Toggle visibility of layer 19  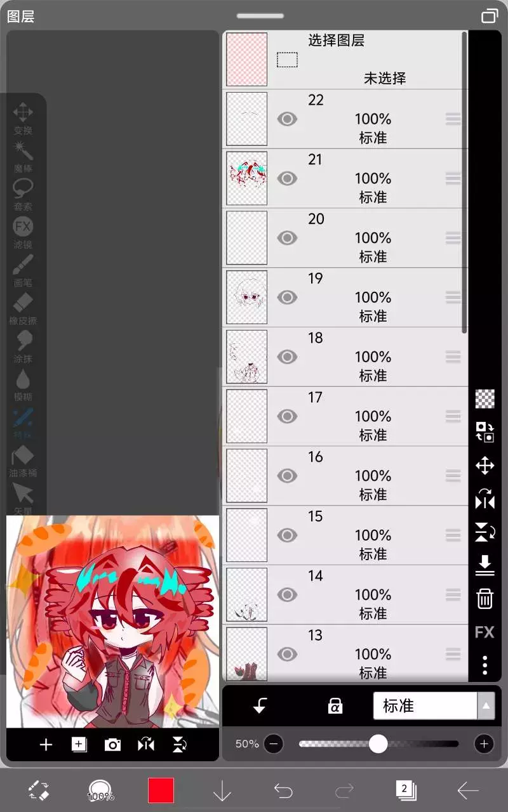pyautogui.click(x=287, y=297)
